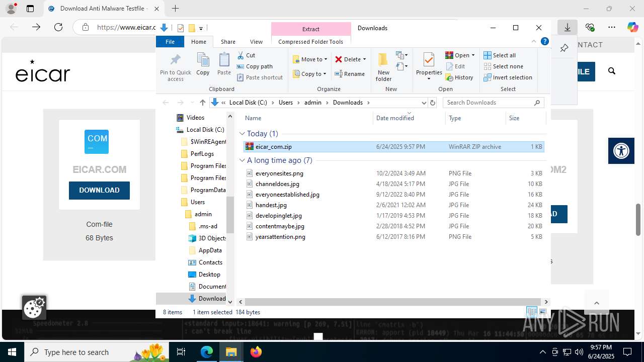This screenshot has height=362, width=644.
Task: Open Task View on the taskbar
Action: [182, 352]
